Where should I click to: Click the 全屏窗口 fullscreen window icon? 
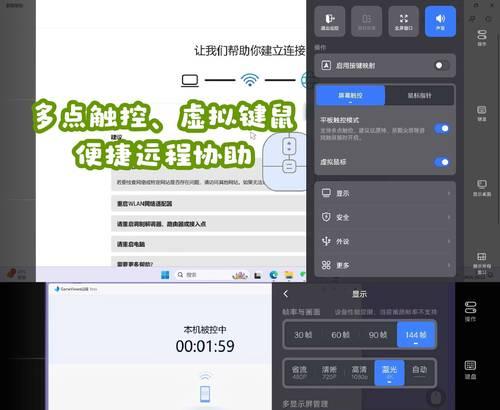(x=403, y=21)
